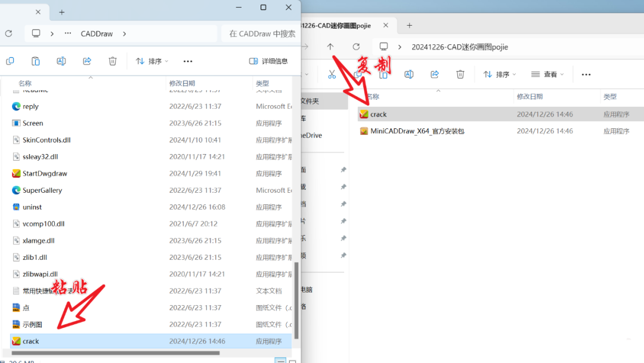The height and width of the screenshot is (363, 644).
Task: Delete the selected file in pojie window
Action: point(460,75)
